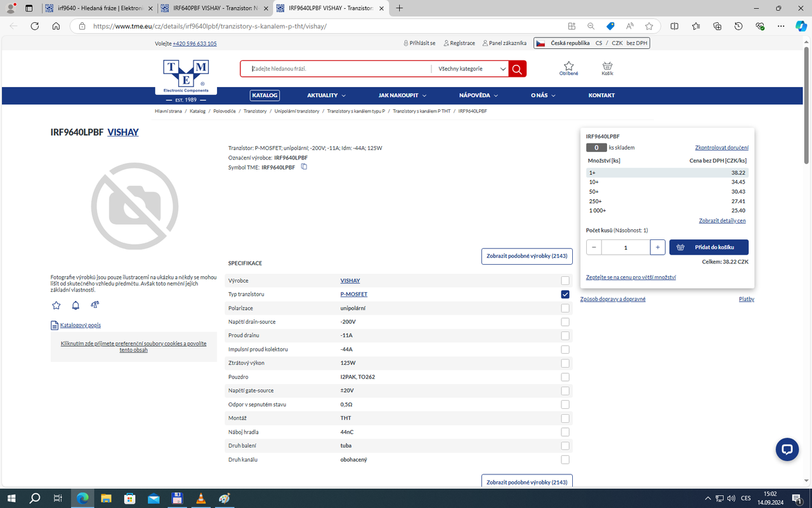Click Přidat do košíku button

[x=709, y=247]
